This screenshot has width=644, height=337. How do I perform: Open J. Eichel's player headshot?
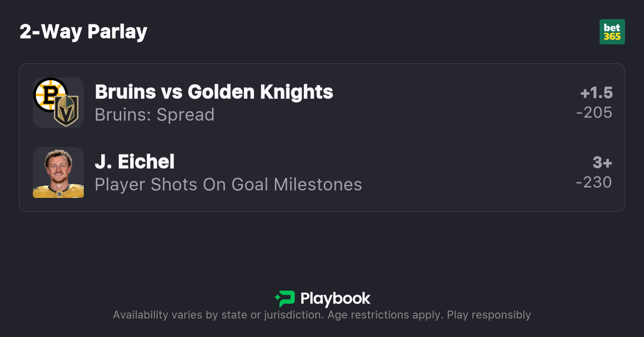(x=58, y=172)
